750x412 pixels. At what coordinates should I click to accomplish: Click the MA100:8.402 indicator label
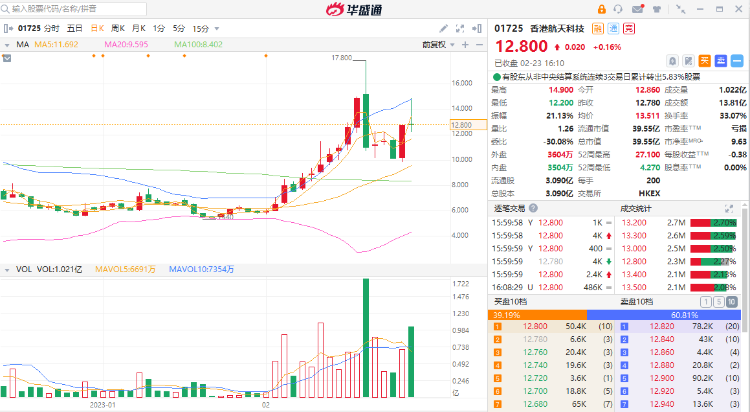pos(199,45)
